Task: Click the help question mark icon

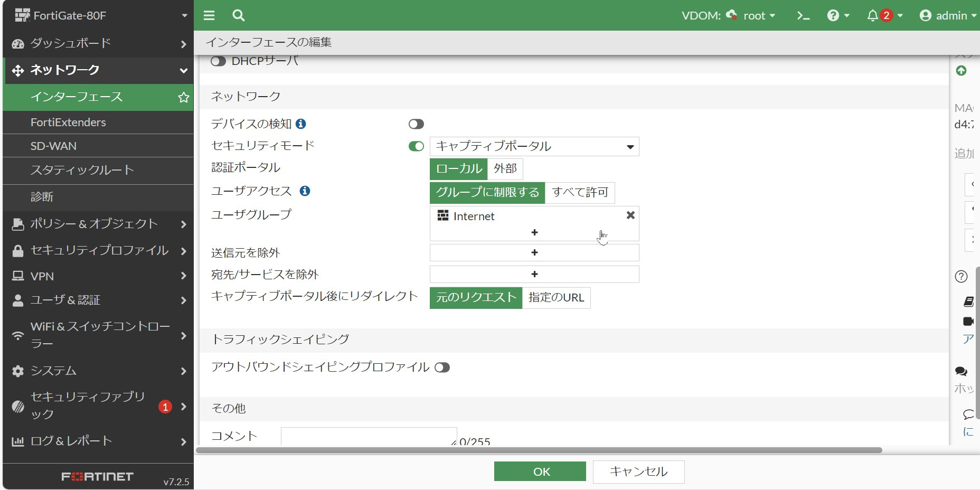Action: click(x=833, y=16)
